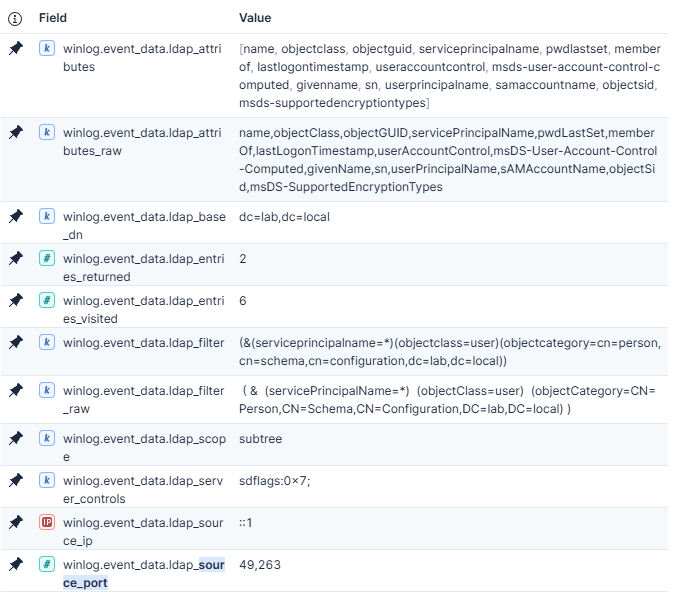Click keyword type icon for ldap_filter_raw
The width and height of the screenshot is (681, 592).
click(x=47, y=390)
